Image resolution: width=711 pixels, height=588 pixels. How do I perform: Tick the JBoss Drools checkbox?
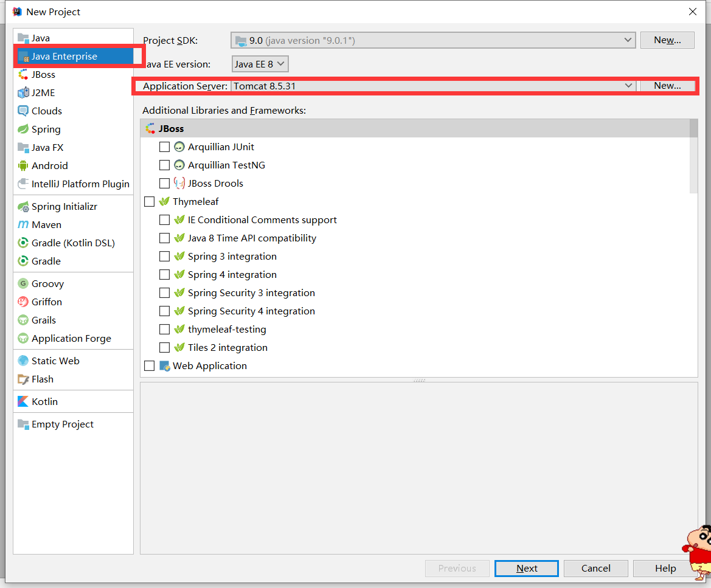[165, 183]
